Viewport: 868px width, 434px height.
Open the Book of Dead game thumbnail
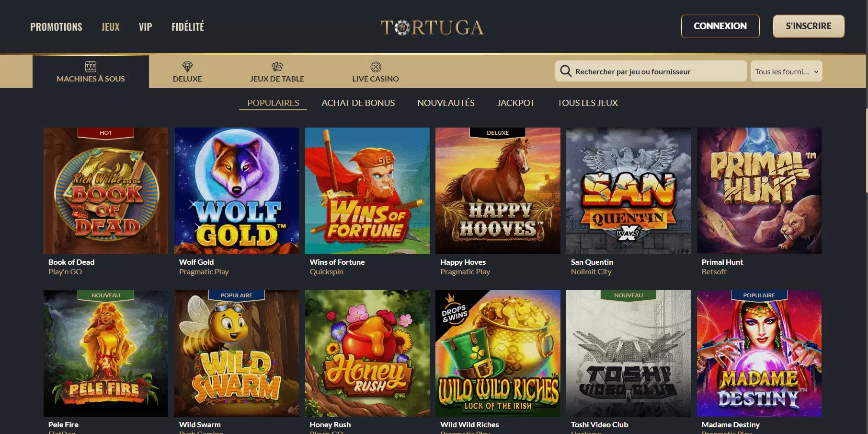coord(106,191)
